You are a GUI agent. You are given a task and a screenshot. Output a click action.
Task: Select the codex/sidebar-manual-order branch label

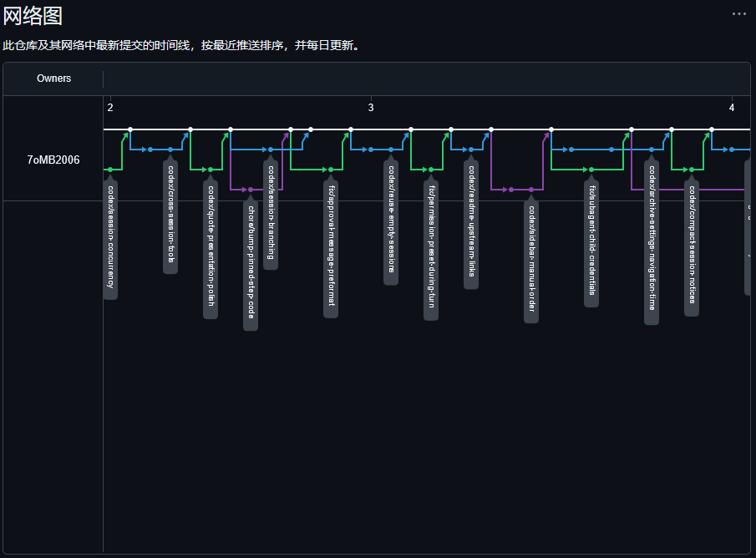(530, 259)
